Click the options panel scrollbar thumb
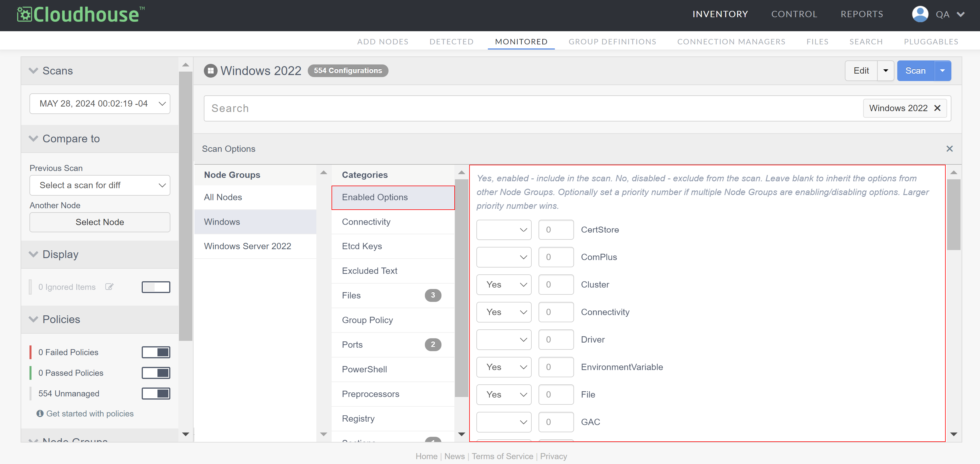The image size is (980, 464). click(x=953, y=215)
